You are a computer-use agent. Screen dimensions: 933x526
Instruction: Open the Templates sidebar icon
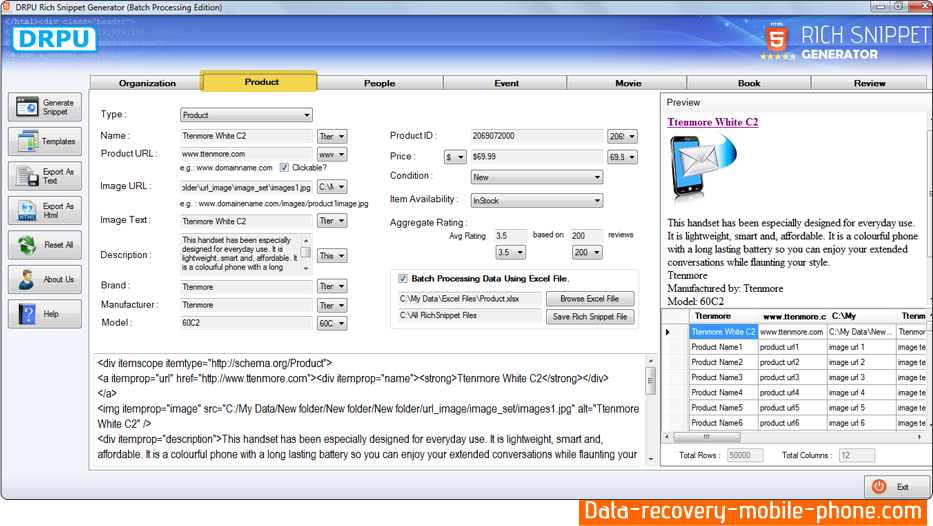27,142
